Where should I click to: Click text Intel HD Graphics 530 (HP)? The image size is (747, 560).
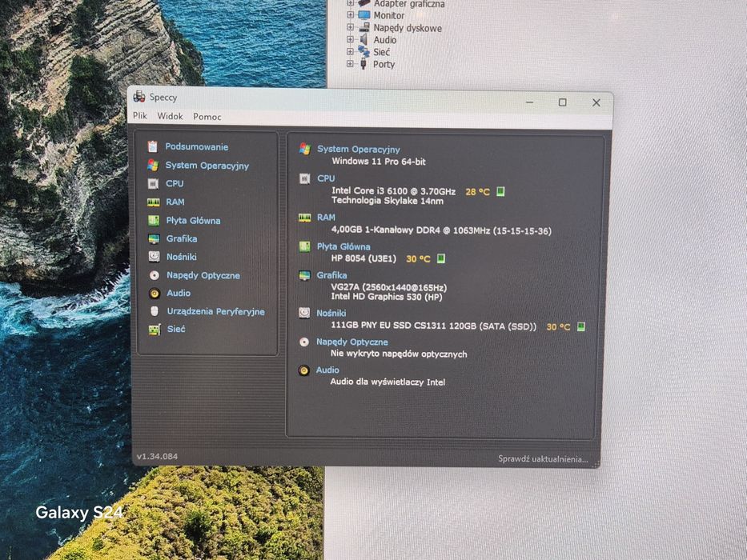coord(387,297)
